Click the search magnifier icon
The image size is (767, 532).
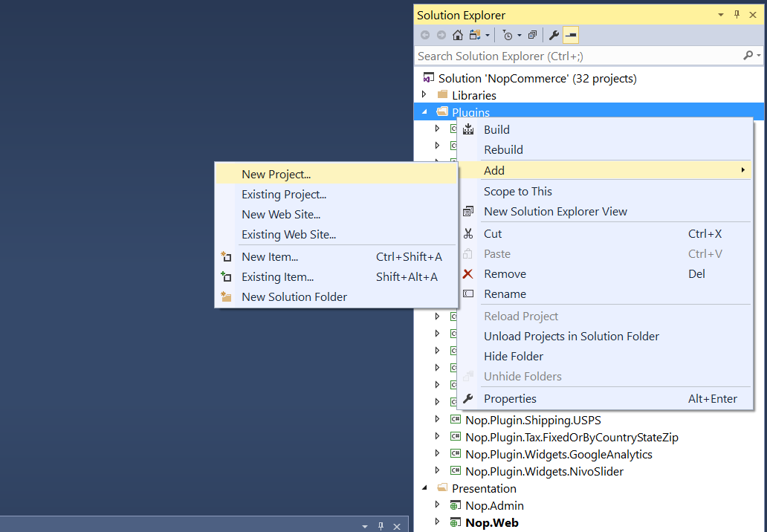pyautogui.click(x=748, y=56)
